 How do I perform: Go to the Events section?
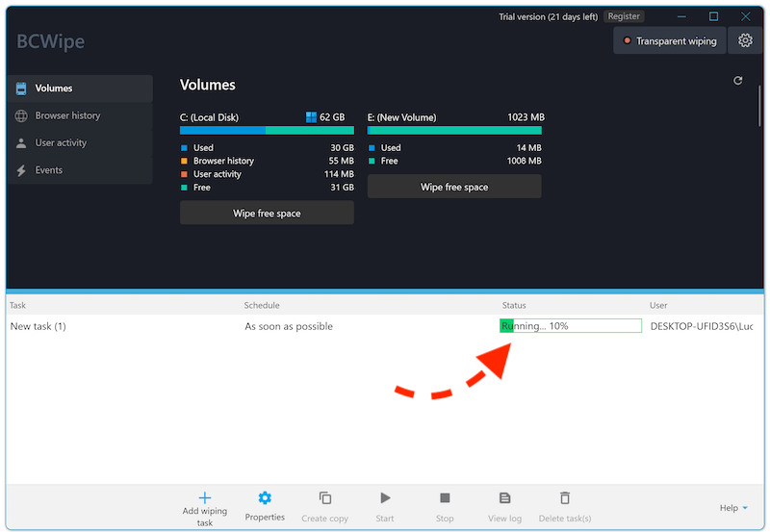coord(48,170)
